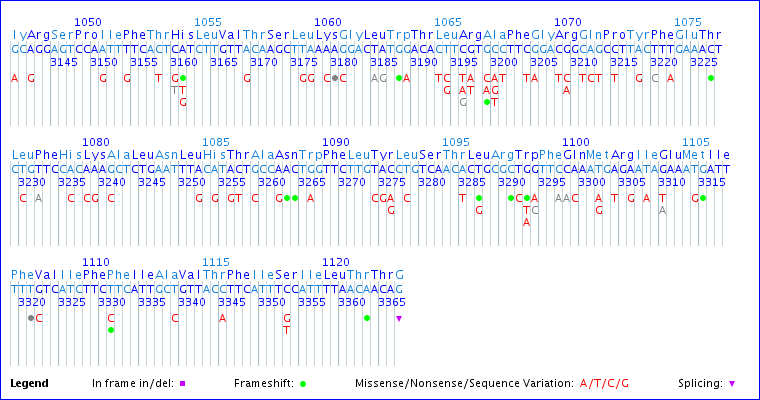
Task: Click the purple splicing triangle below position 3365
Action: (x=399, y=318)
